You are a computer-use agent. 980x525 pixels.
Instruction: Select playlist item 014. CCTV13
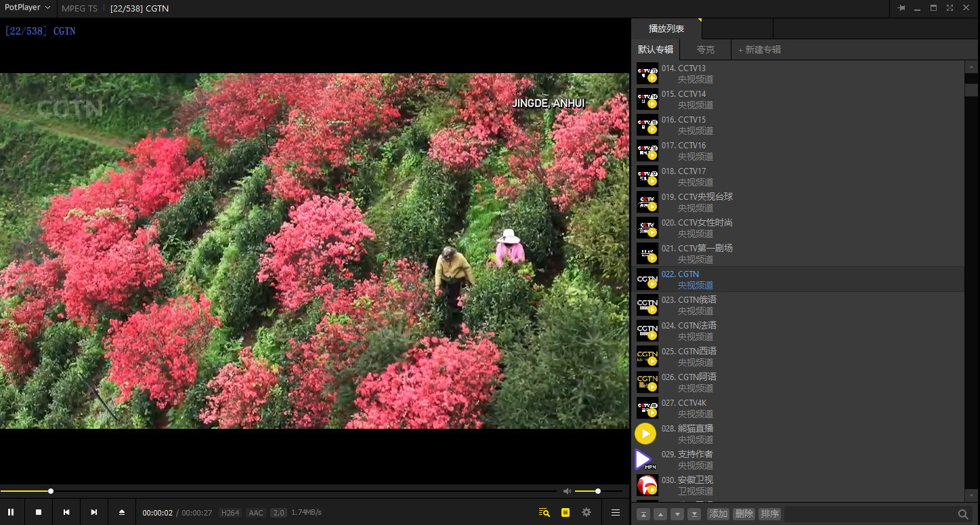tap(798, 74)
